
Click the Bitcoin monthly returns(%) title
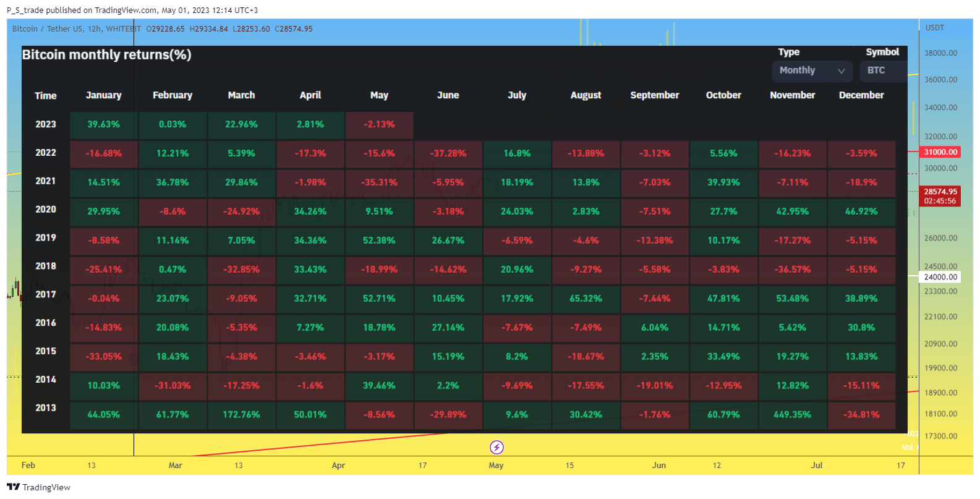coord(106,55)
